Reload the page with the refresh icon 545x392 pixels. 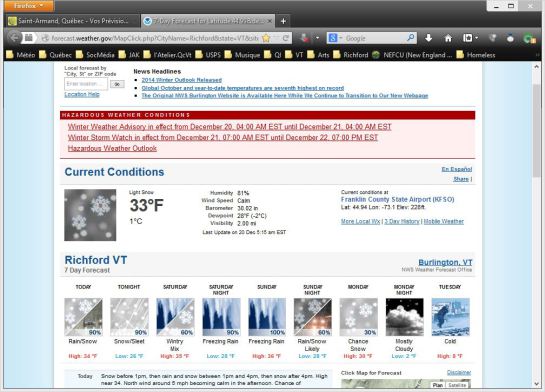[x=286, y=38]
